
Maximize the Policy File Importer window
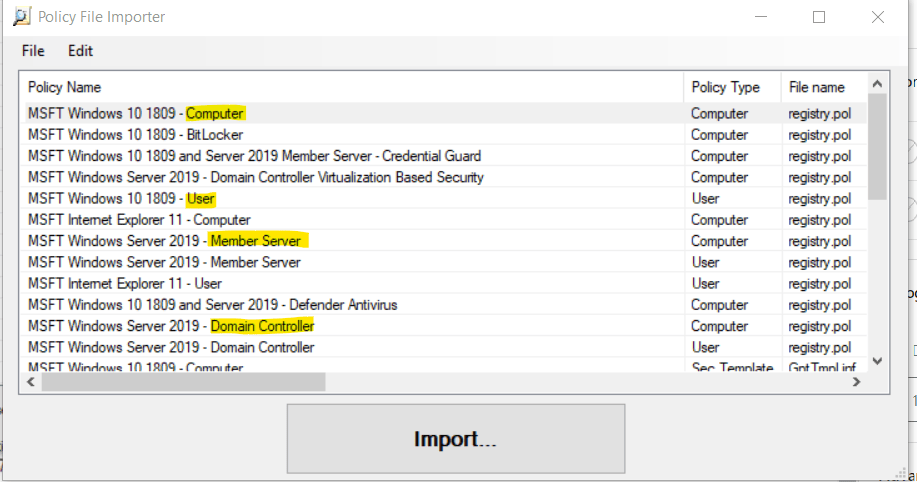(819, 17)
